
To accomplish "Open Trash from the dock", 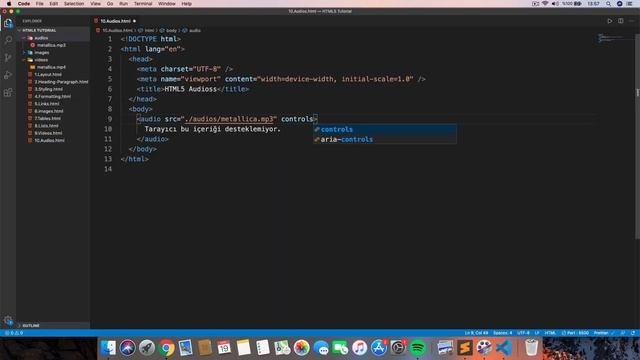I will (x=531, y=348).
